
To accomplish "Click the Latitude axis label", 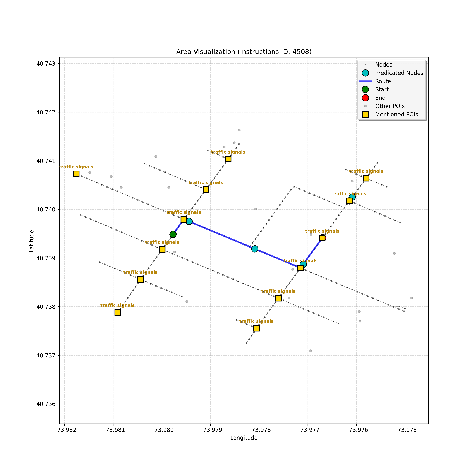I will [x=32, y=241].
